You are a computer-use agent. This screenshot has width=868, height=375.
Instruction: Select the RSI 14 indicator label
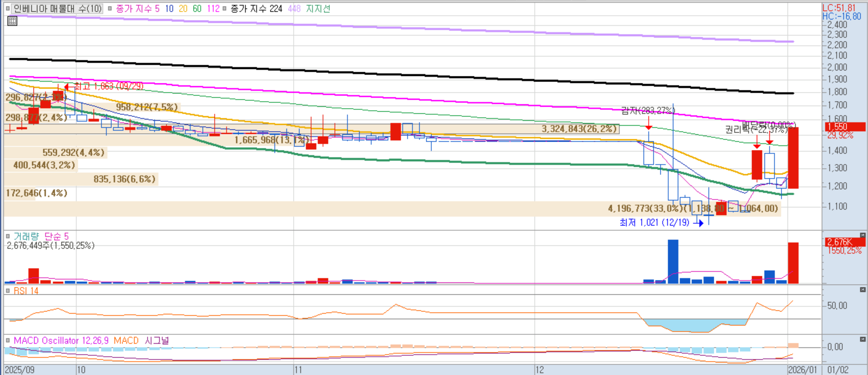point(26,291)
